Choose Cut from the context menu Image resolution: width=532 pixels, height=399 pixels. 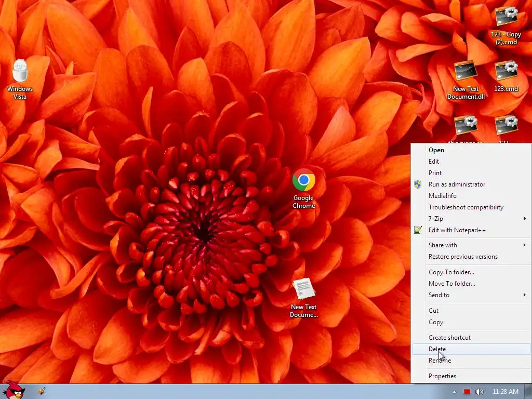[471, 311]
